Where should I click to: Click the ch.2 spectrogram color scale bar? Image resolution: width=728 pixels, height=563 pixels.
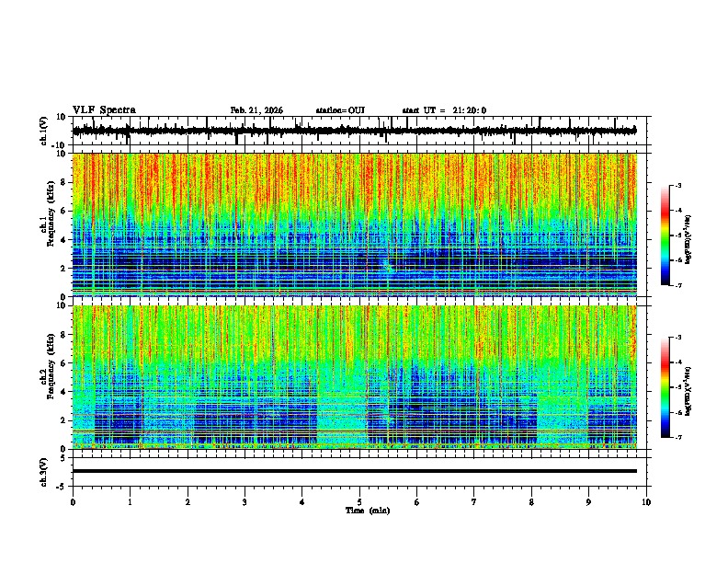coord(665,387)
